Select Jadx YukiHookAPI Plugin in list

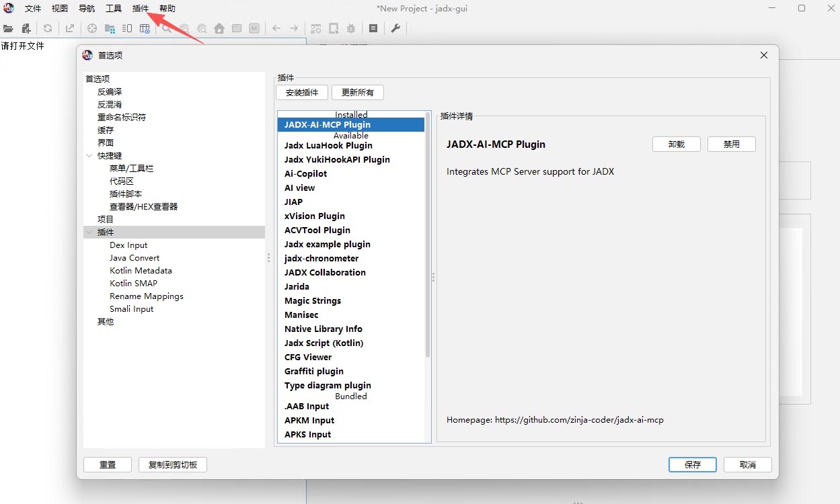(x=351, y=159)
